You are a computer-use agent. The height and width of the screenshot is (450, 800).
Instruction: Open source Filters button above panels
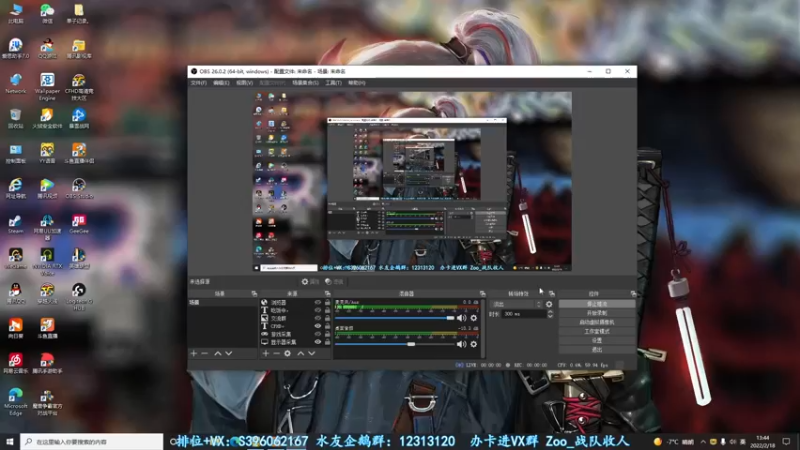pos(334,282)
